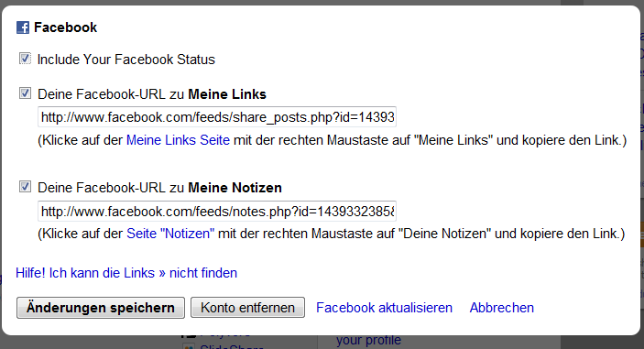Image resolution: width=644 pixels, height=349 pixels.
Task: Click the partially visible SlideShare icon behind the dialog
Action: tap(189, 346)
